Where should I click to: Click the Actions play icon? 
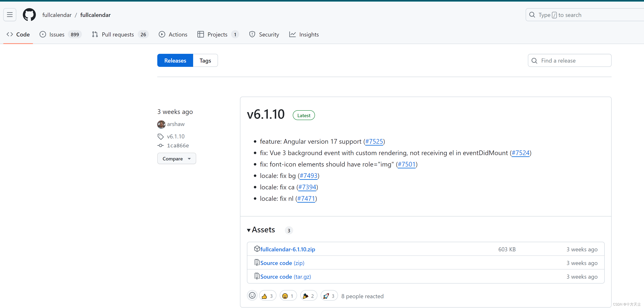[162, 34]
